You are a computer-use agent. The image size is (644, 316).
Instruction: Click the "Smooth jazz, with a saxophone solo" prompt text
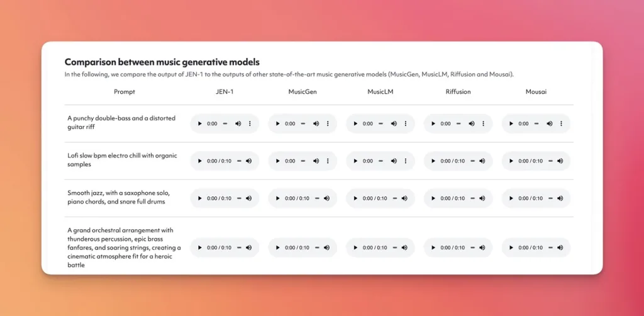(x=119, y=193)
